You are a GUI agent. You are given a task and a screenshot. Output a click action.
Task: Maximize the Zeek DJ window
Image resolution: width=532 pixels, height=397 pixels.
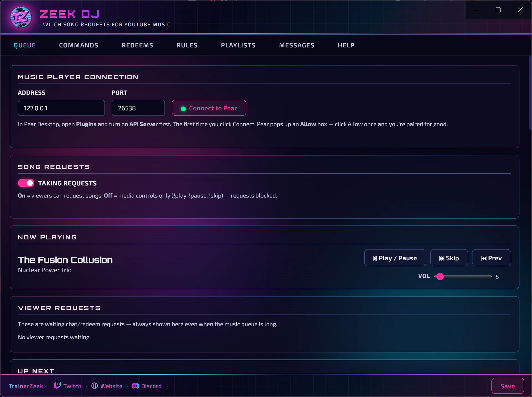point(498,10)
